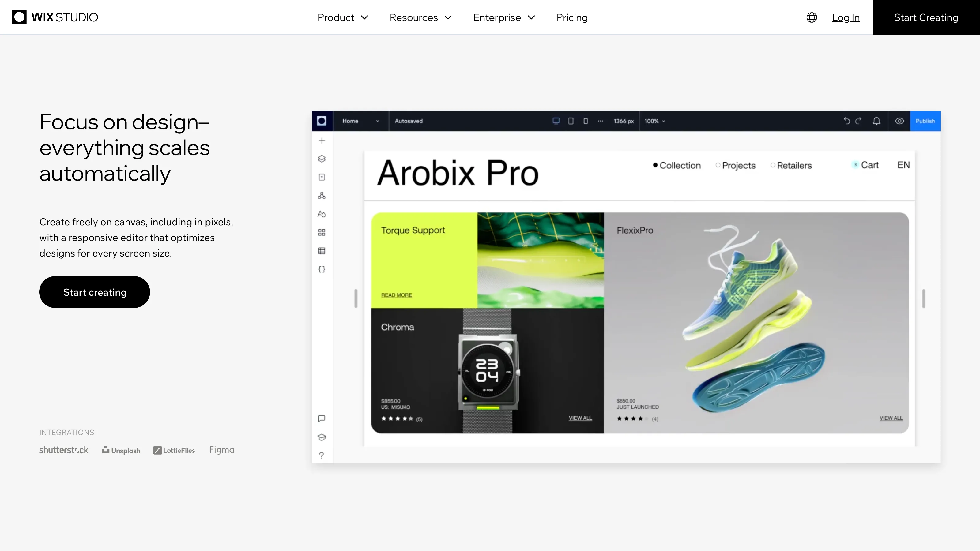Click the CMS table icon in sidebar
Viewport: 980px width, 551px height.
(322, 251)
